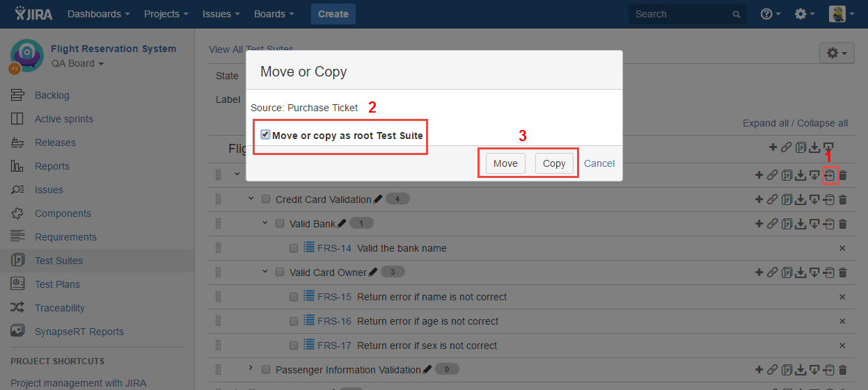Add sub suite to Valid Card Owner
This screenshot has width=868, height=390.
759,273
